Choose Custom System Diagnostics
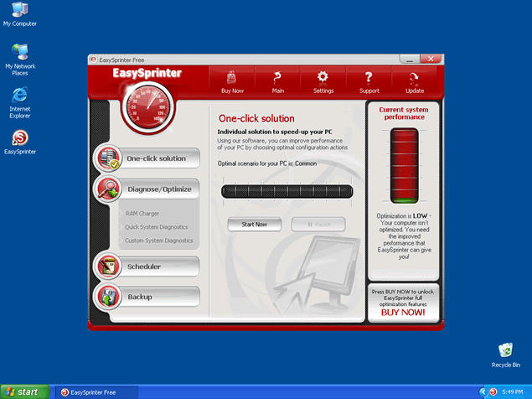This screenshot has height=399, width=532. (x=158, y=241)
